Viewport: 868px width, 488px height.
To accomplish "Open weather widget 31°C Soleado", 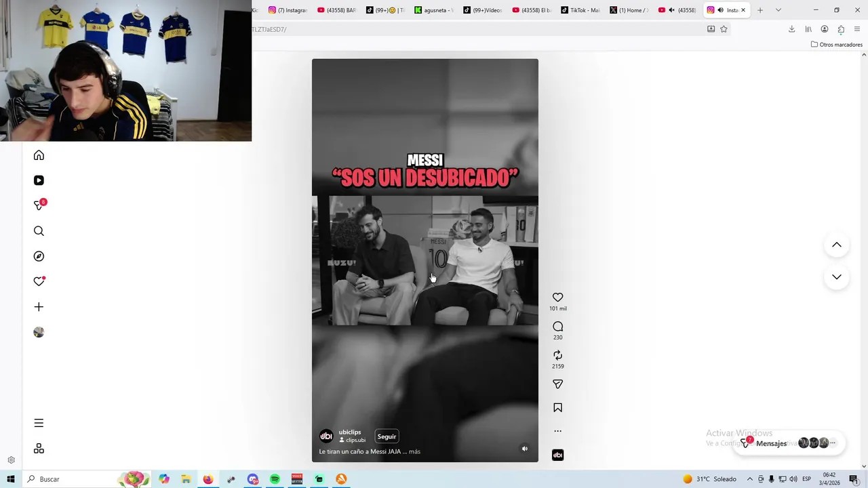I will (x=709, y=479).
